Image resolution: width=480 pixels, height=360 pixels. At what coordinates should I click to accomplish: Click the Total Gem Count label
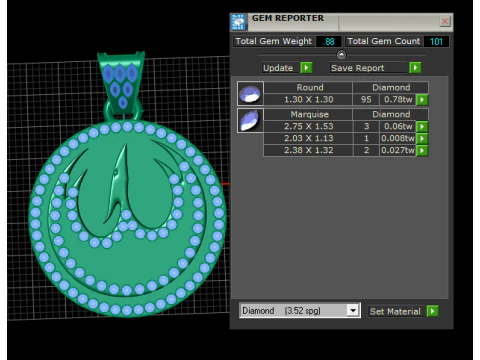[x=384, y=41]
